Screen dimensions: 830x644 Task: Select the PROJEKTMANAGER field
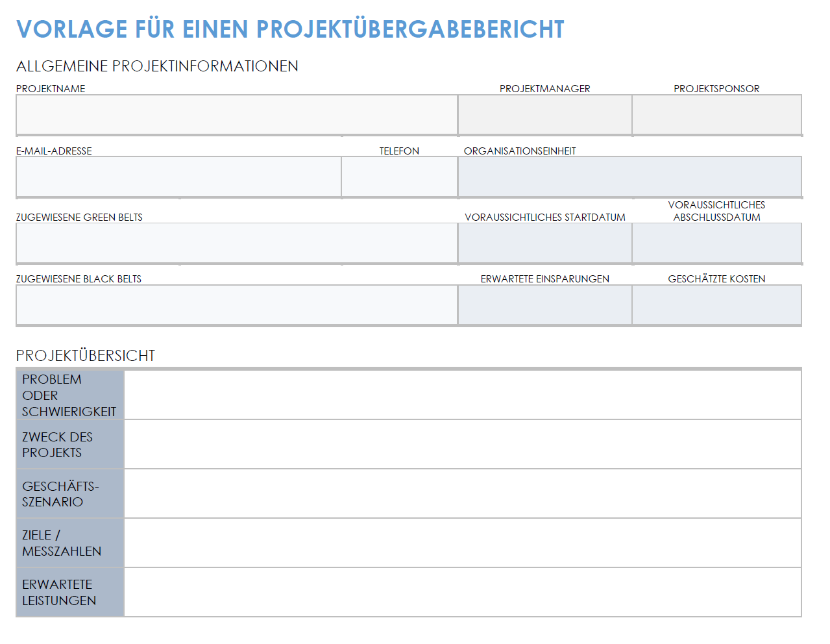(544, 114)
